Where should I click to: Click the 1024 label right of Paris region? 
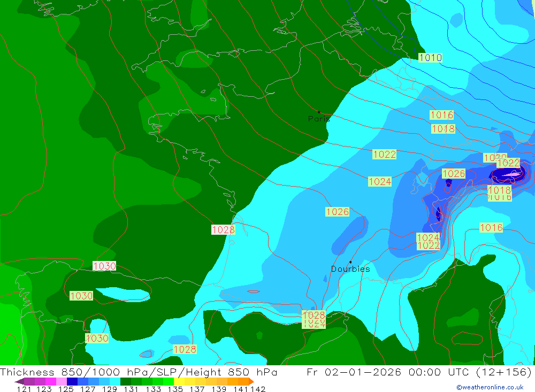[380, 181]
